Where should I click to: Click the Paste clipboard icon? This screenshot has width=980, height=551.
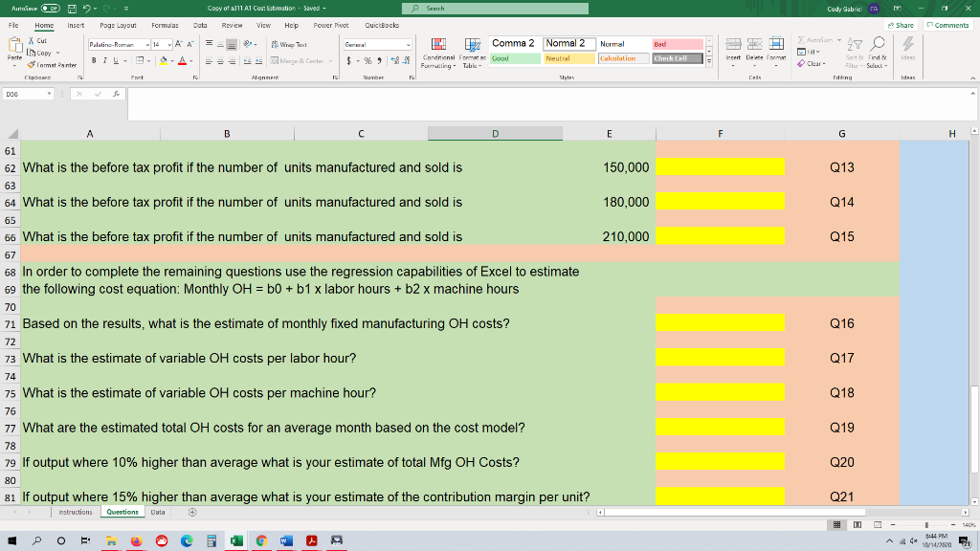(14, 46)
